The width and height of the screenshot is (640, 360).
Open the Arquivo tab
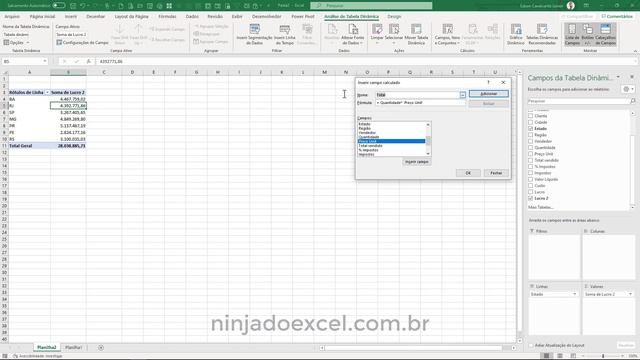[12, 16]
